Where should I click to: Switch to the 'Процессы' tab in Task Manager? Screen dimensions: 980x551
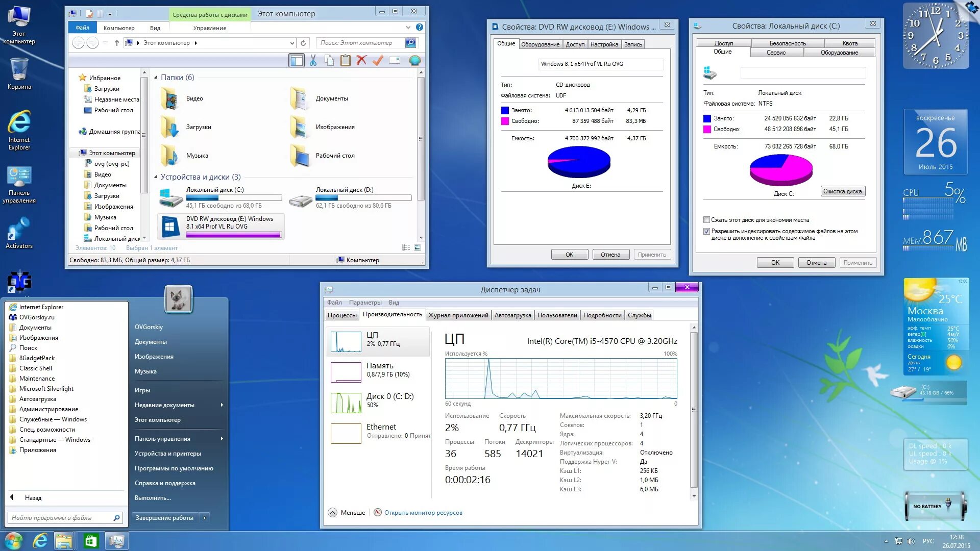click(x=341, y=315)
